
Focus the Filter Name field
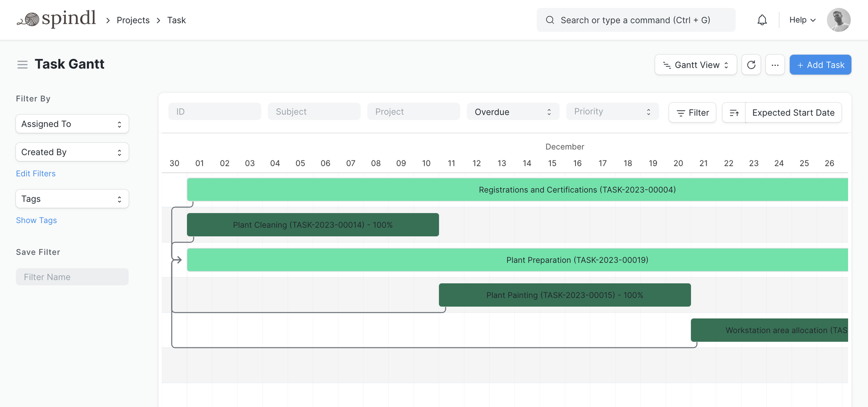(x=72, y=277)
